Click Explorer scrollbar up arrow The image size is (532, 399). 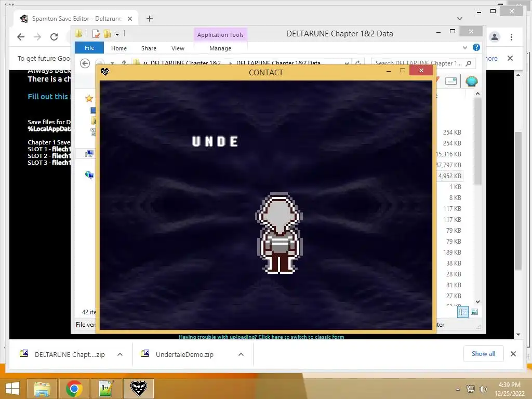pos(477,94)
